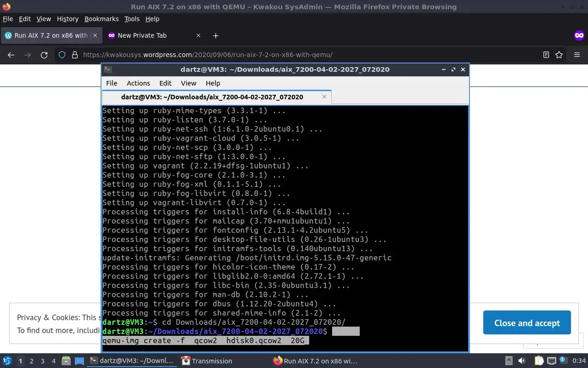
Task: Open Firefox Help menu
Action: pos(152,19)
